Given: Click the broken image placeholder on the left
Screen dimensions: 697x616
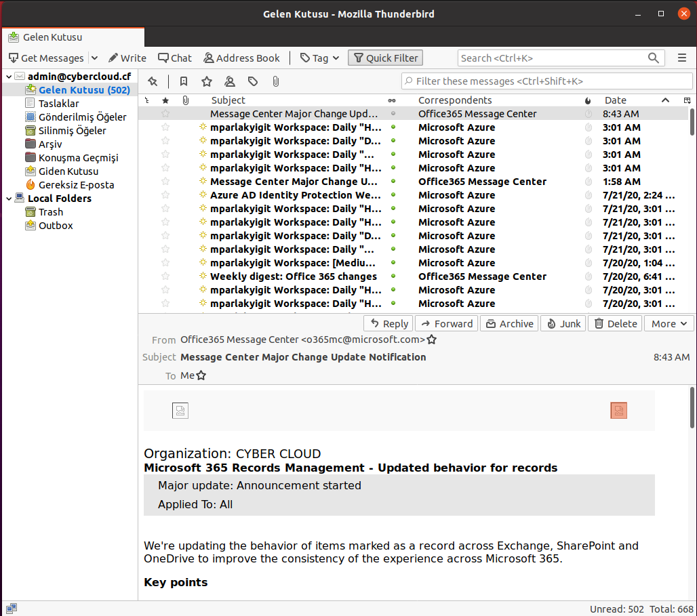Looking at the screenshot, I should pos(180,411).
